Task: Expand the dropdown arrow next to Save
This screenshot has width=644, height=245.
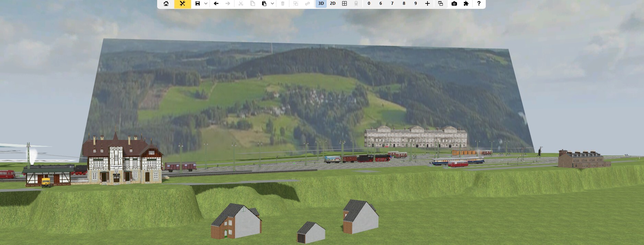Action: [x=206, y=4]
